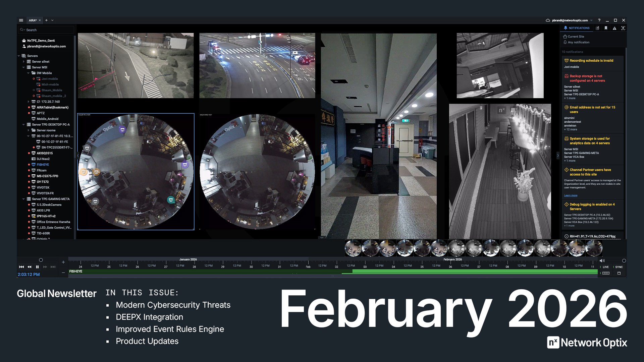Image resolution: width=644 pixels, height=362 pixels.
Task: Toggle the thumbnails strip on the timeline
Action: 606,273
